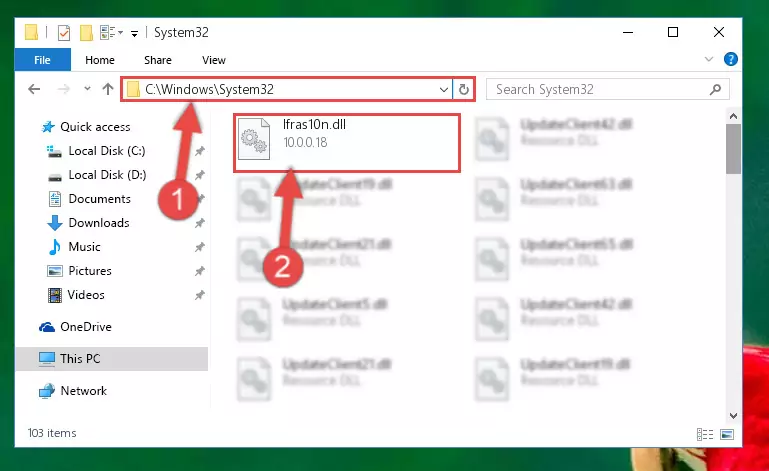769x471 pixels.
Task: Click the pin icon beside Downloads
Action: [200, 223]
